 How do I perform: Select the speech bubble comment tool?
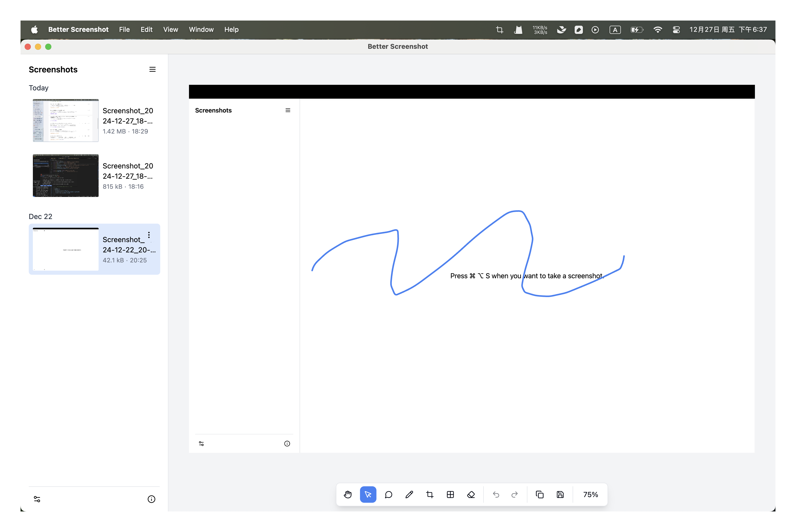[388, 494]
